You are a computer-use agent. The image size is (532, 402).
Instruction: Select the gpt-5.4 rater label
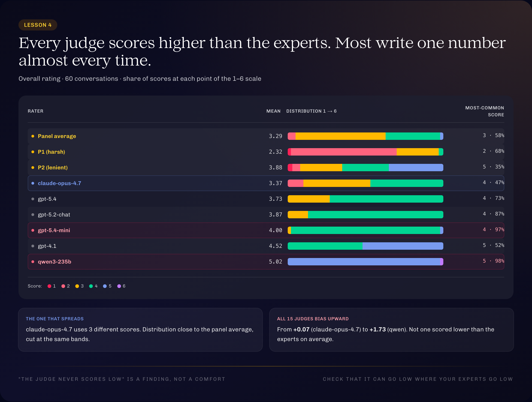[47, 199]
